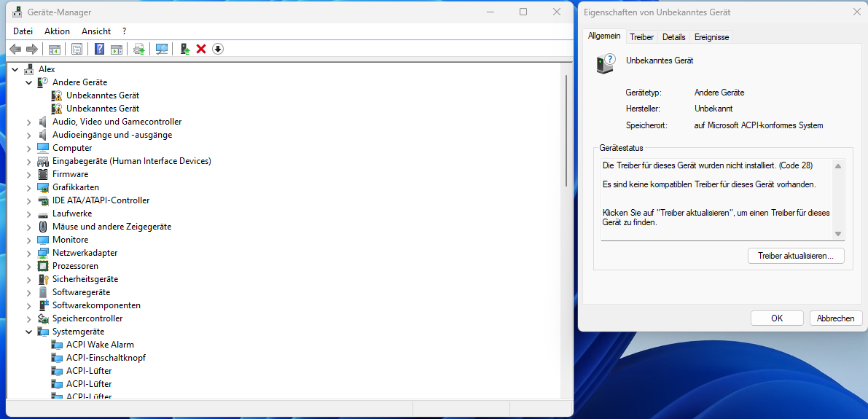Viewport: 868px width, 419px height.
Task: Click the Eingabegeräte category icon
Action: tap(43, 161)
